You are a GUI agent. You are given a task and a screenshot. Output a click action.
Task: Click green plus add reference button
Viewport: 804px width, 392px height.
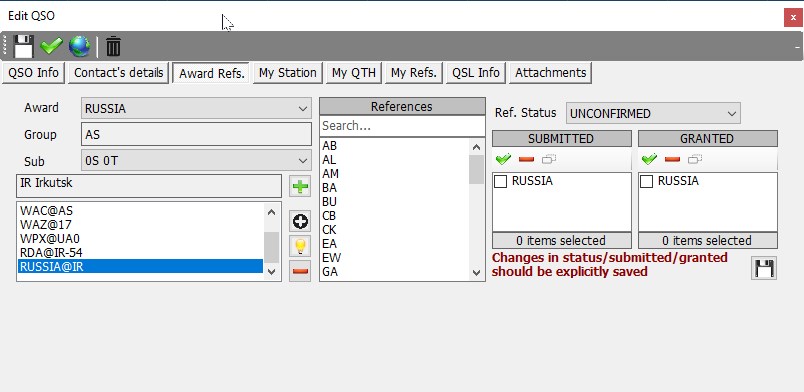tap(300, 186)
